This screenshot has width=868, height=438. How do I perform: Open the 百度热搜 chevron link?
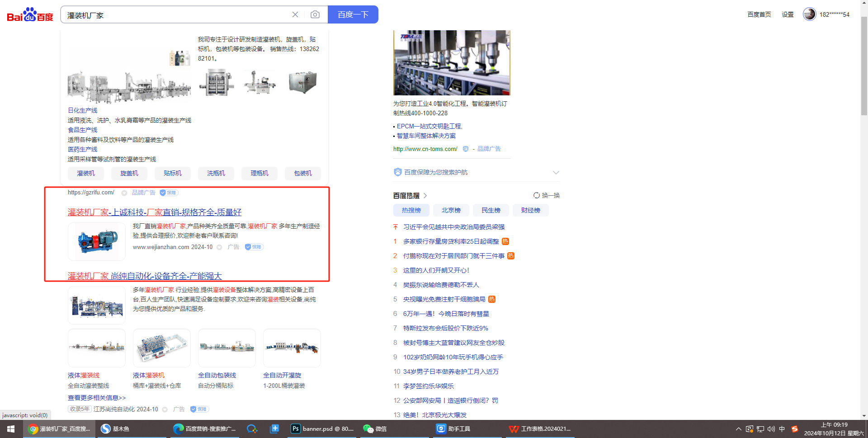coord(425,196)
